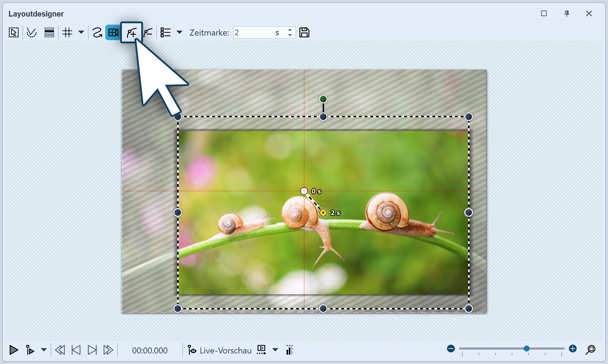Increase zoom with the plus button
Viewport: 608px width, 364px height.
coord(573,349)
